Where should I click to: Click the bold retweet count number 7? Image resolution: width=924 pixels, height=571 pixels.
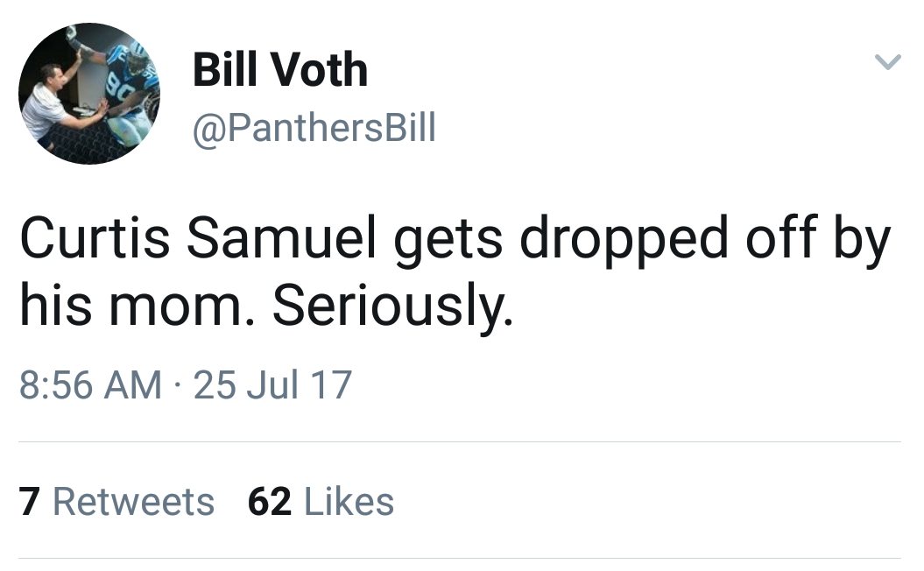coord(30,502)
